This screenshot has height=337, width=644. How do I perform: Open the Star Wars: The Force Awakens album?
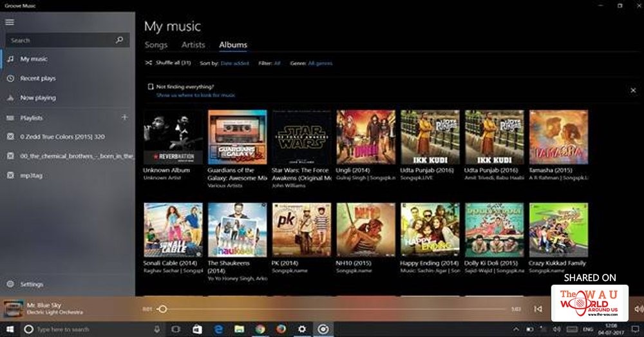click(x=301, y=137)
